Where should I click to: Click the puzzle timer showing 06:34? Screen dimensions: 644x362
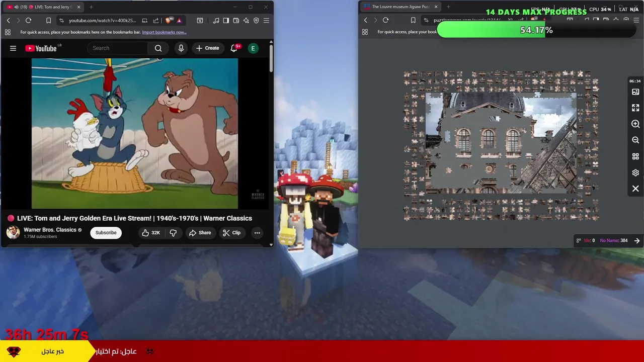[x=635, y=81]
